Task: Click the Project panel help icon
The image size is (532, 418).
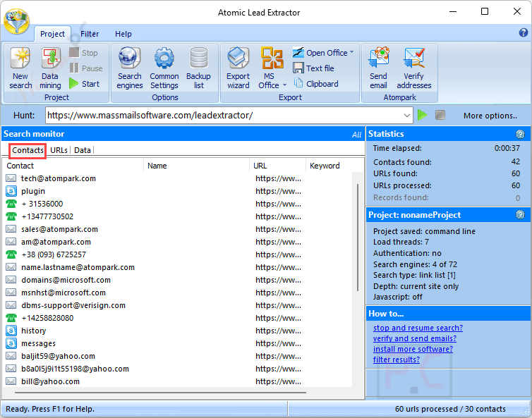Action: pos(520,214)
